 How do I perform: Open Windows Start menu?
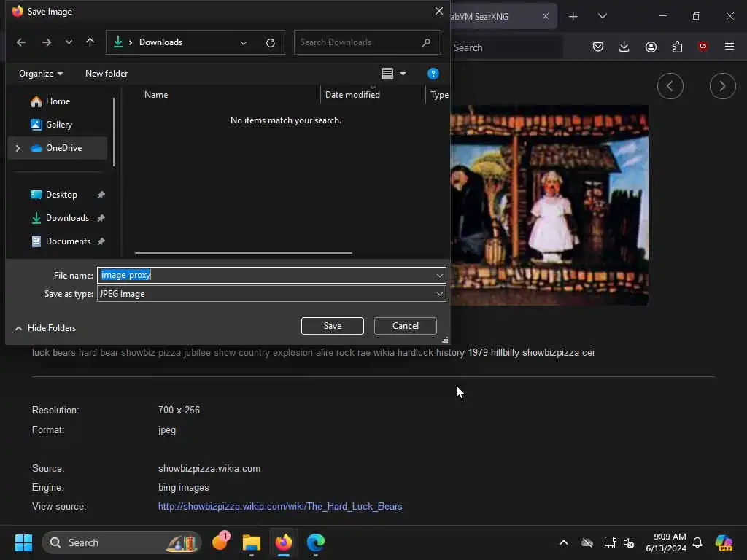point(23,542)
